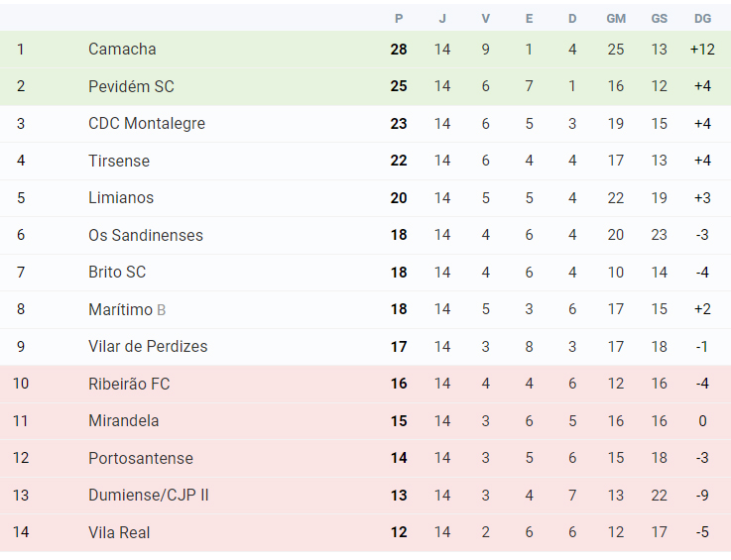
Task: Open the Pevidém SC team link
Action: click(x=131, y=86)
